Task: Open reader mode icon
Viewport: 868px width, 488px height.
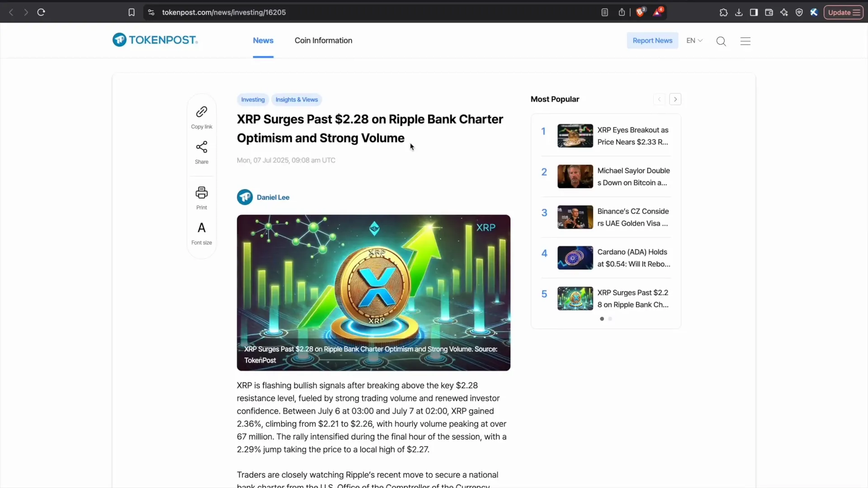Action: pyautogui.click(x=605, y=12)
